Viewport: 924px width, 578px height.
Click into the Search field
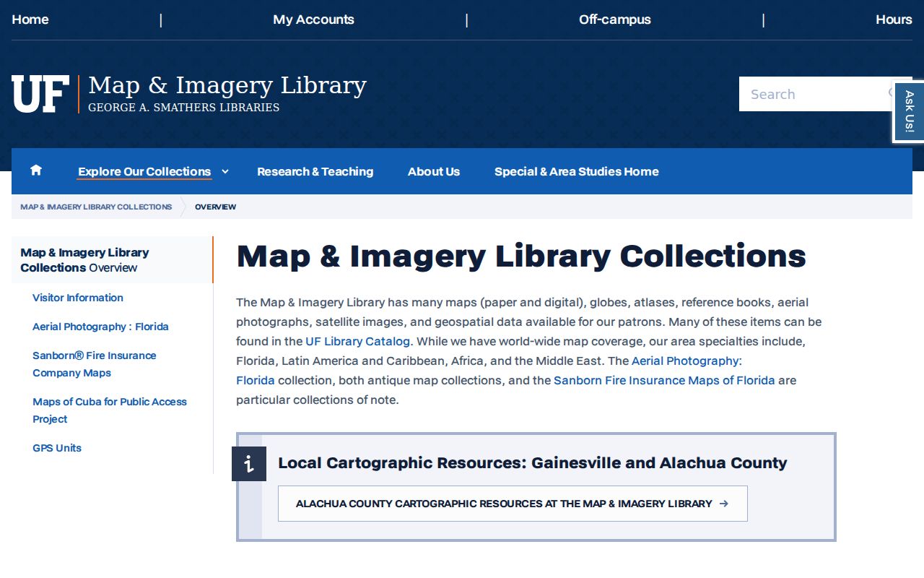tap(816, 94)
